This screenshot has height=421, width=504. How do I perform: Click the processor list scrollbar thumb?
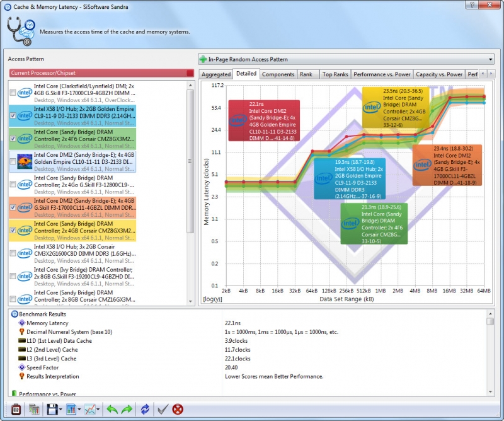tap(190, 161)
